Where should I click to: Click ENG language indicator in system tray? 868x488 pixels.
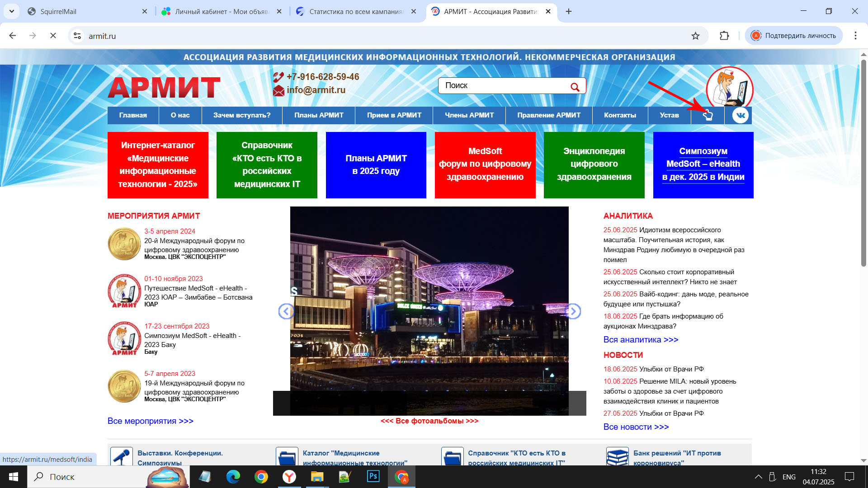(789, 477)
